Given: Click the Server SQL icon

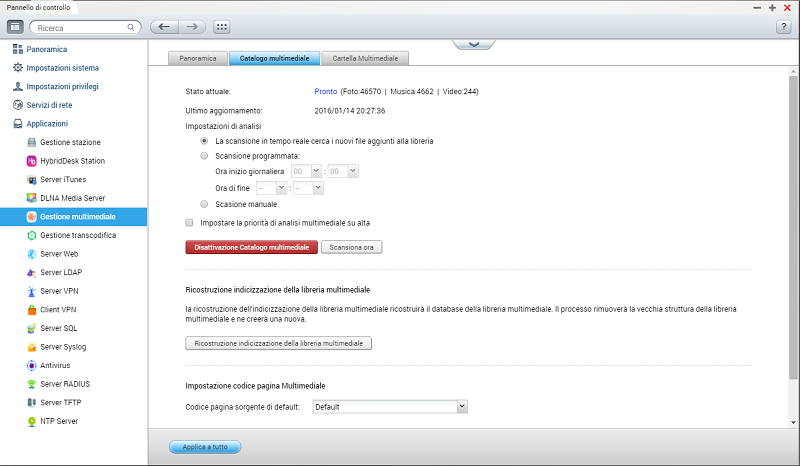Looking at the screenshot, I should pos(32,328).
